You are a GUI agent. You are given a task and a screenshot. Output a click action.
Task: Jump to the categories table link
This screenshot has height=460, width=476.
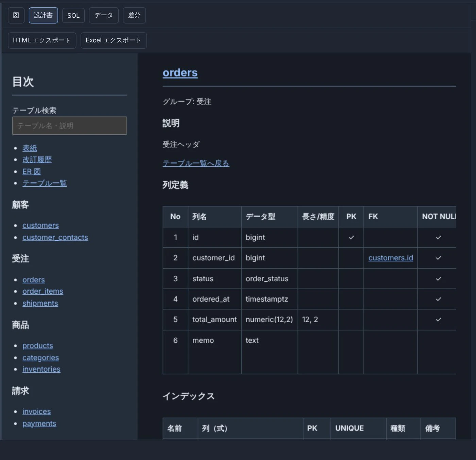click(40, 358)
